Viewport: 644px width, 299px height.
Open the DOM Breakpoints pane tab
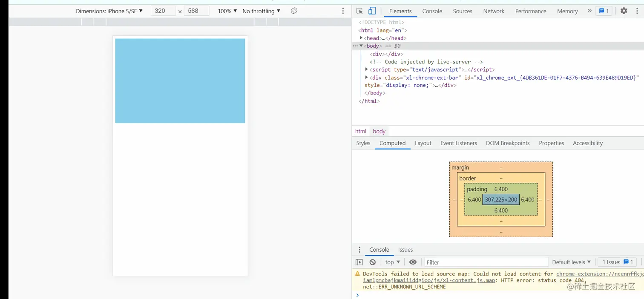[508, 143]
